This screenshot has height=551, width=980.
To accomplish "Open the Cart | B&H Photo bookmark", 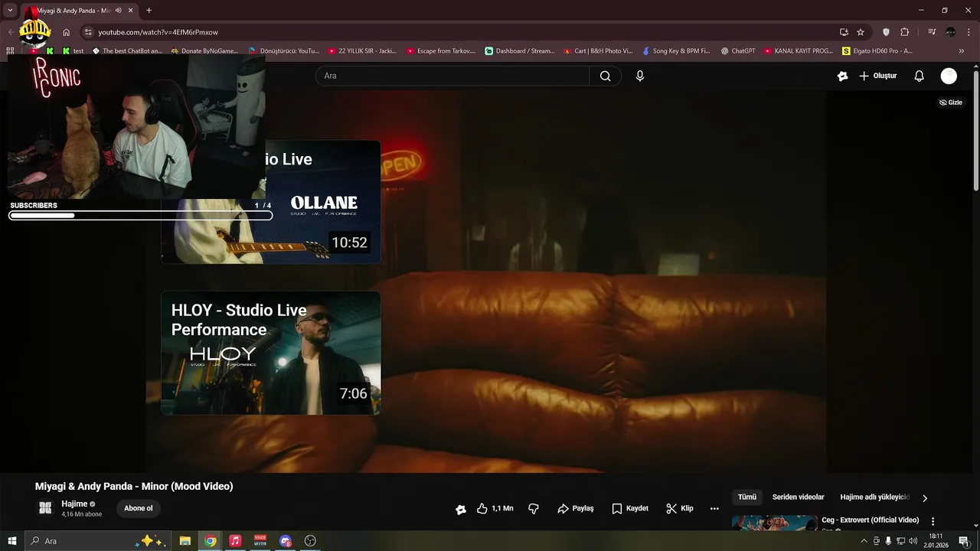I will click(x=599, y=51).
